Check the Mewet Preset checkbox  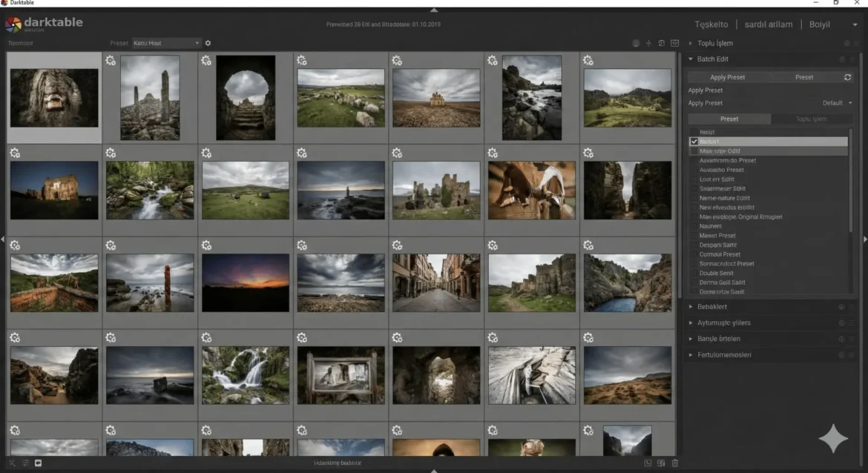point(694,236)
